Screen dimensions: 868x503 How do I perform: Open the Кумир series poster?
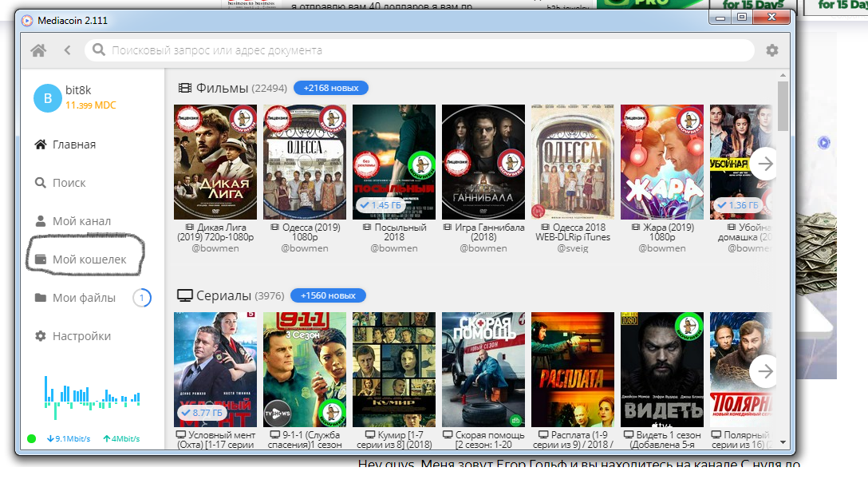394,370
